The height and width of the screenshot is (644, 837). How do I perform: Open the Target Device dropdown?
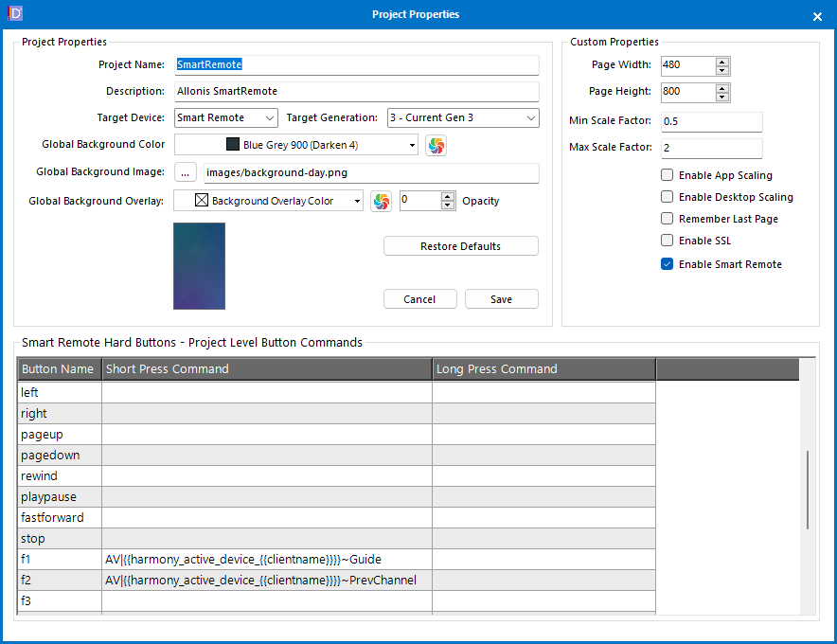pyautogui.click(x=225, y=118)
